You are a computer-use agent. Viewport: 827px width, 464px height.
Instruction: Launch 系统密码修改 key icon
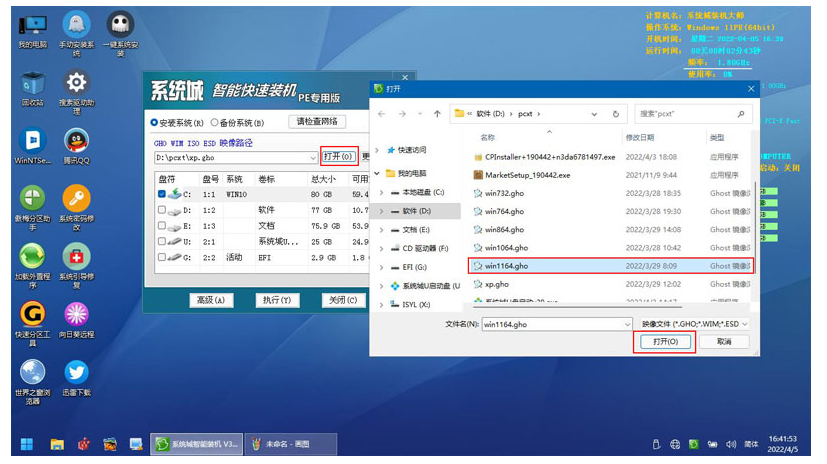[76, 198]
